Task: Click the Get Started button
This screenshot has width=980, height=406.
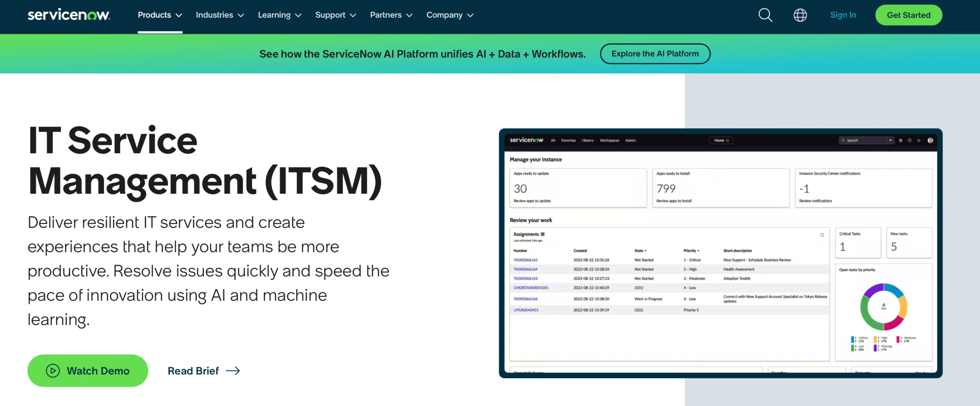Action: [x=908, y=15]
